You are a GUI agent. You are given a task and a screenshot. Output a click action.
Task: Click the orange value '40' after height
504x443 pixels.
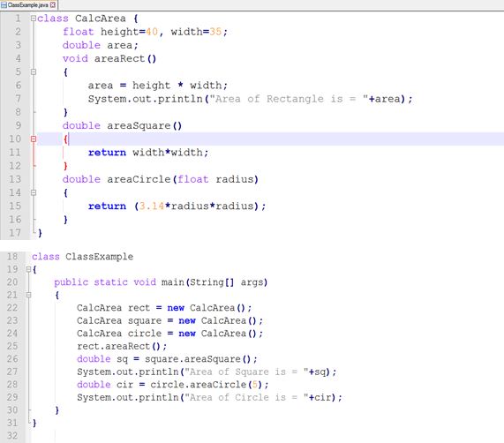tap(152, 32)
